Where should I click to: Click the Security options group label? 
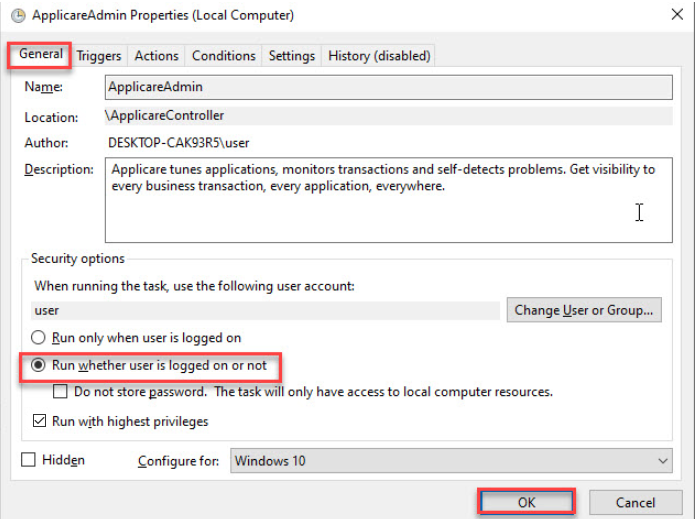(78, 258)
